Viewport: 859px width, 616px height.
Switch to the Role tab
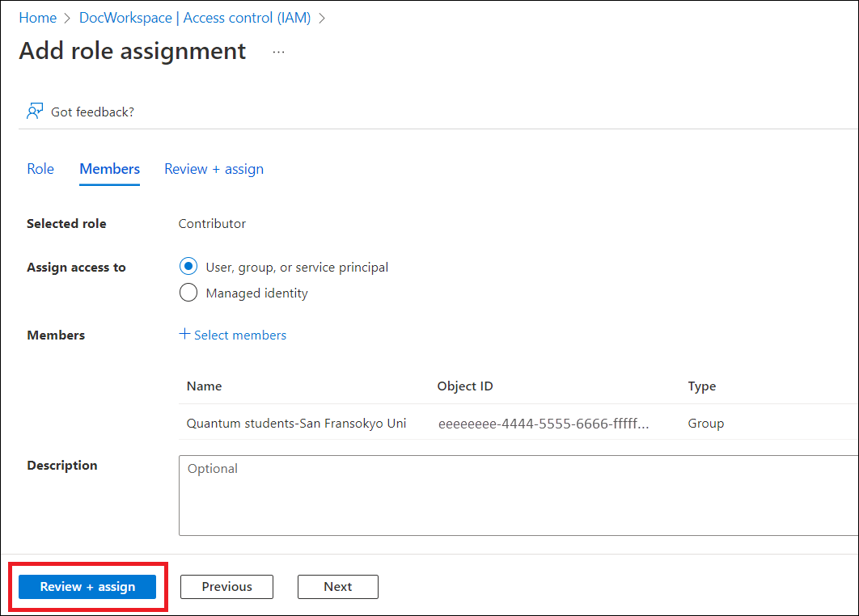tap(40, 169)
